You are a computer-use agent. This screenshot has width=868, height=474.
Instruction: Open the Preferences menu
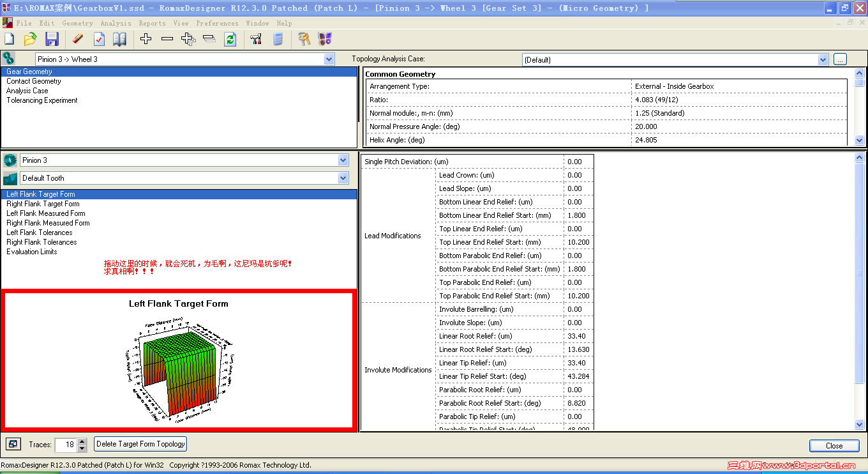tap(218, 23)
